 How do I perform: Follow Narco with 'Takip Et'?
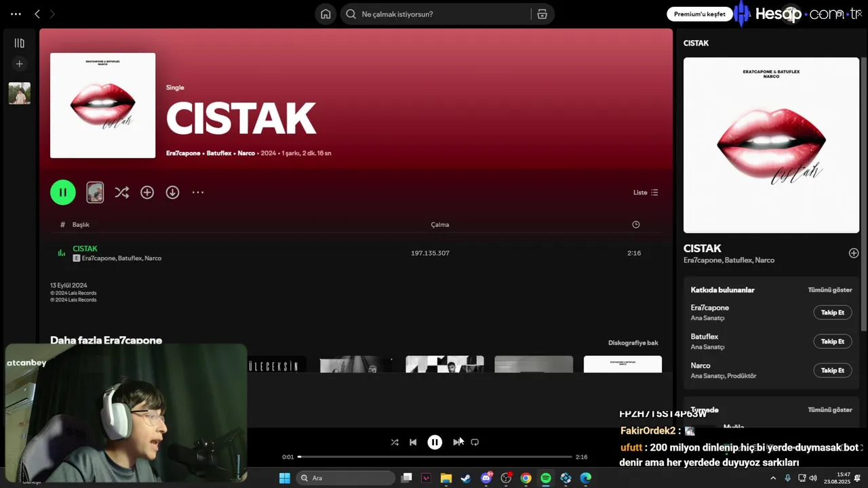coord(832,371)
